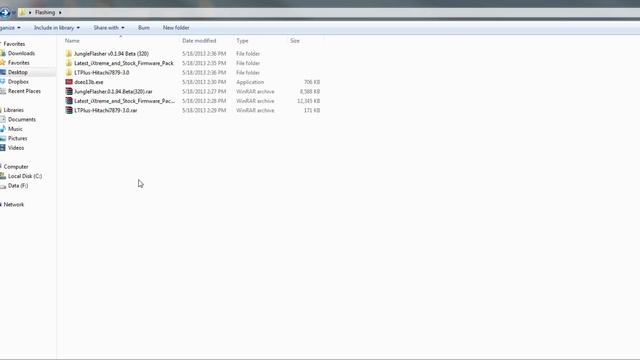Click the 171 KB size cell
The height and width of the screenshot is (360, 640).
click(312, 111)
